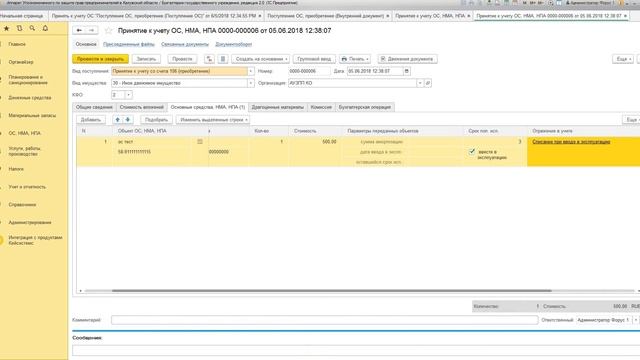Expand the Вид имущества dropdown

click(x=251, y=83)
